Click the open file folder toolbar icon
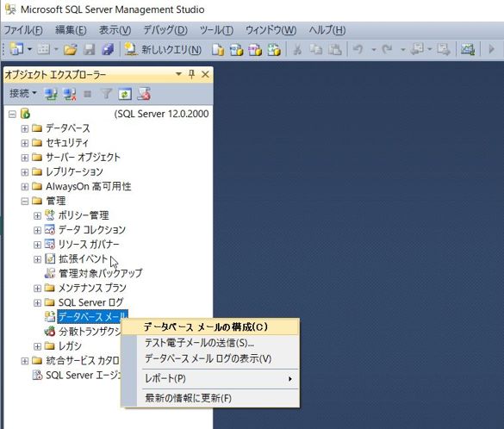Viewport: 504px width, 429px height. pyautogui.click(x=70, y=49)
